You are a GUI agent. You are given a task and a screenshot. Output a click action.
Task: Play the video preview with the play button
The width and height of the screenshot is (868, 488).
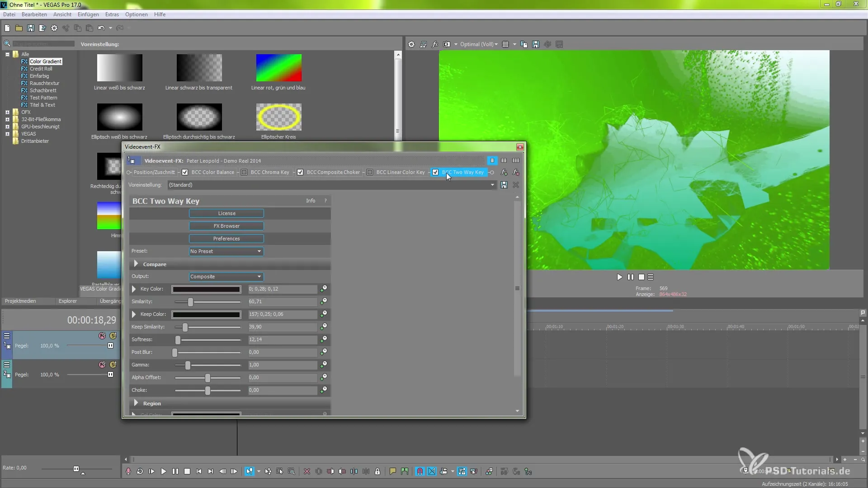point(619,277)
